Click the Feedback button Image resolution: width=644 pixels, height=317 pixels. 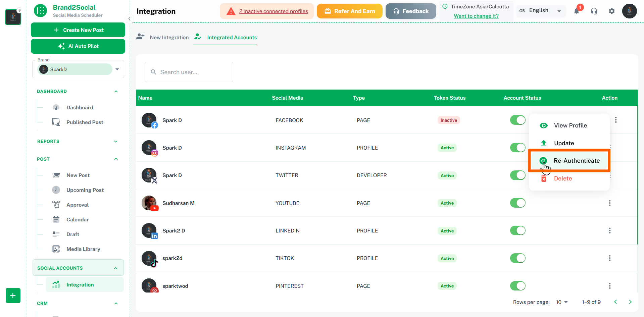411,11
